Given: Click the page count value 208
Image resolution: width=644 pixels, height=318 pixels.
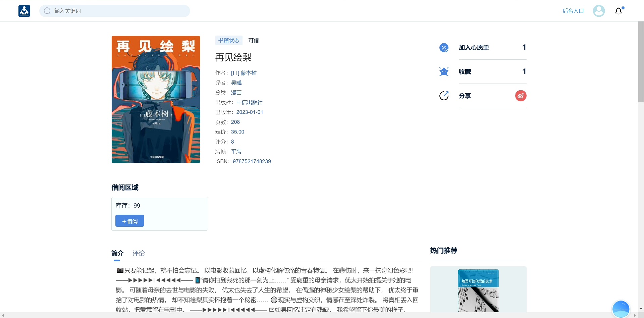Looking at the screenshot, I should pos(235,122).
